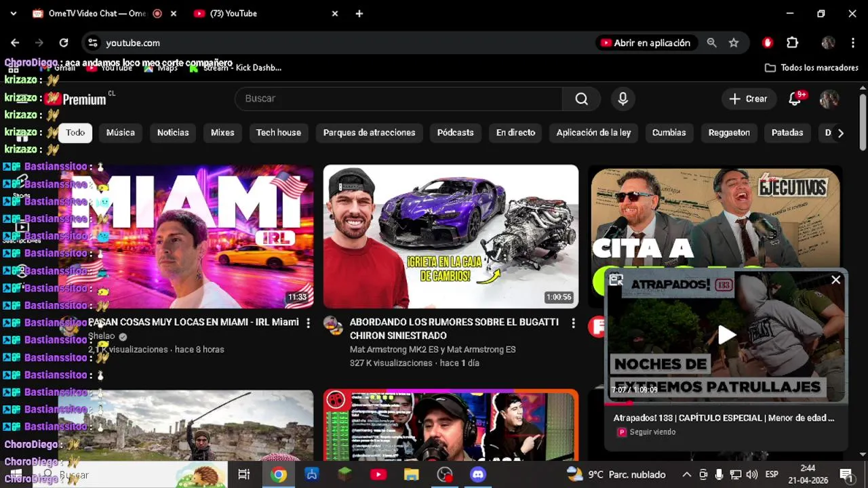Open Chrome three-dot menu
This screenshot has width=868, height=488.
(852, 43)
